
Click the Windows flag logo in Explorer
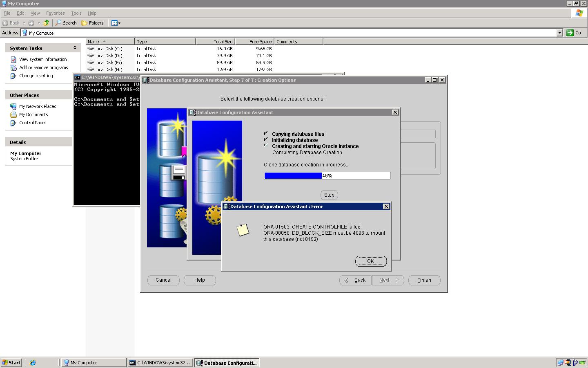579,13
